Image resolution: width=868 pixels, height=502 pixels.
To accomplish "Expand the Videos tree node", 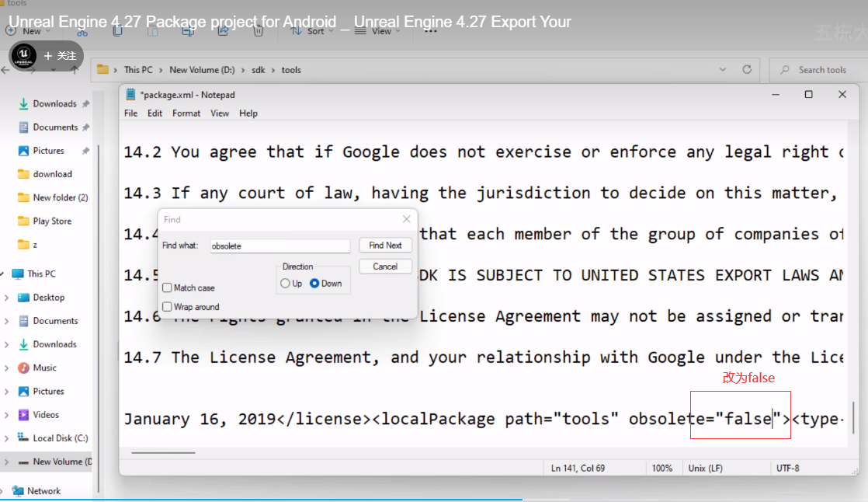I will (6, 414).
